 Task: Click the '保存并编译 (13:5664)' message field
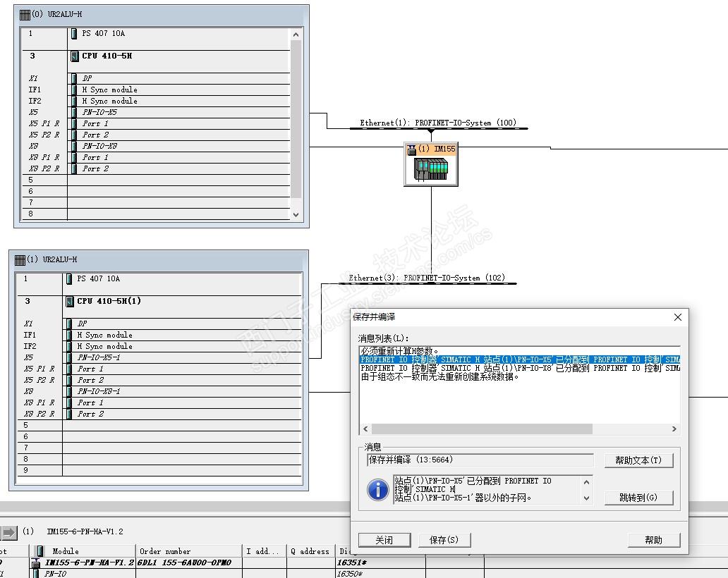[x=480, y=460]
